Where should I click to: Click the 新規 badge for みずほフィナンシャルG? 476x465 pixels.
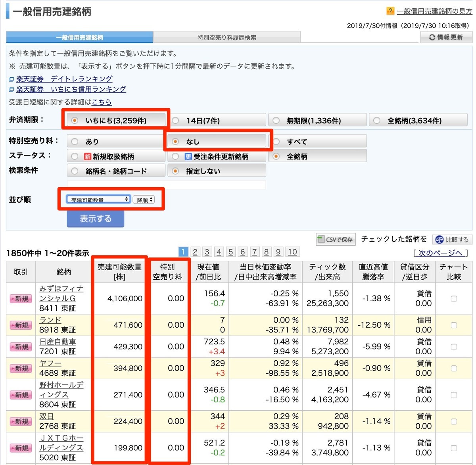pyautogui.click(x=21, y=299)
